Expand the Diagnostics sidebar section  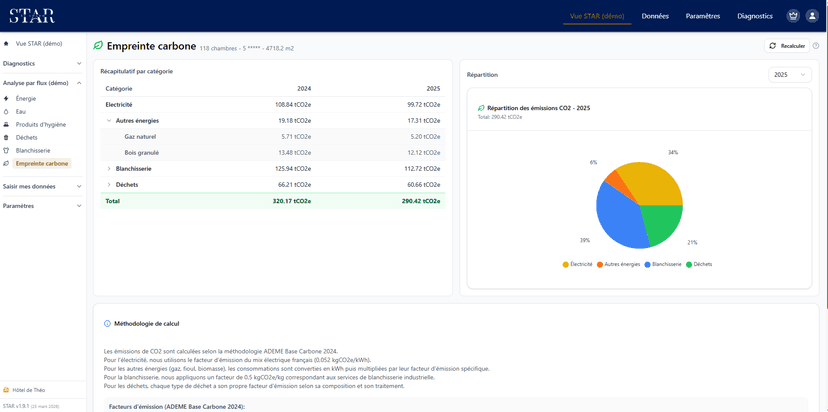42,63
